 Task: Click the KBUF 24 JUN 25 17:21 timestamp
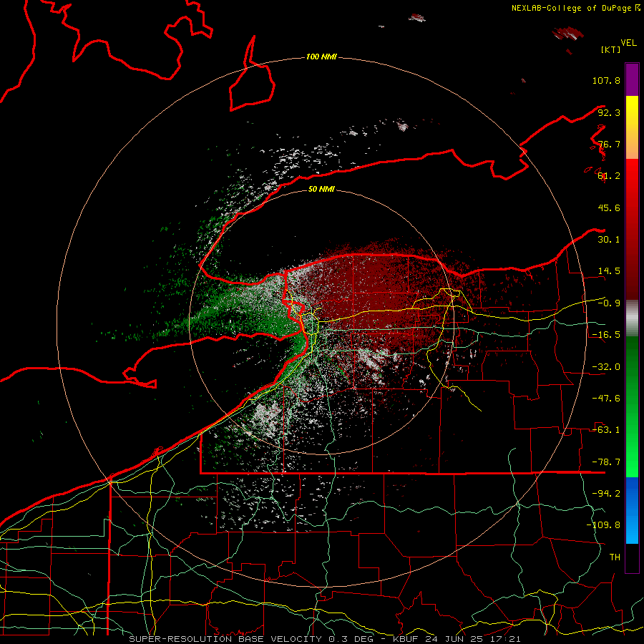pyautogui.click(x=457, y=639)
